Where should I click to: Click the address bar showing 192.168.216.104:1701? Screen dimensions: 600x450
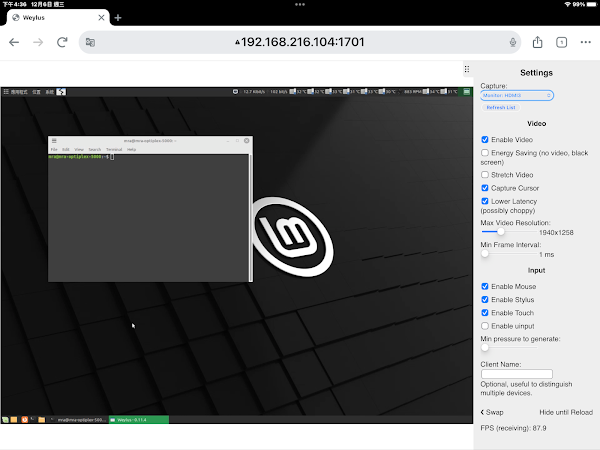pyautogui.click(x=300, y=42)
